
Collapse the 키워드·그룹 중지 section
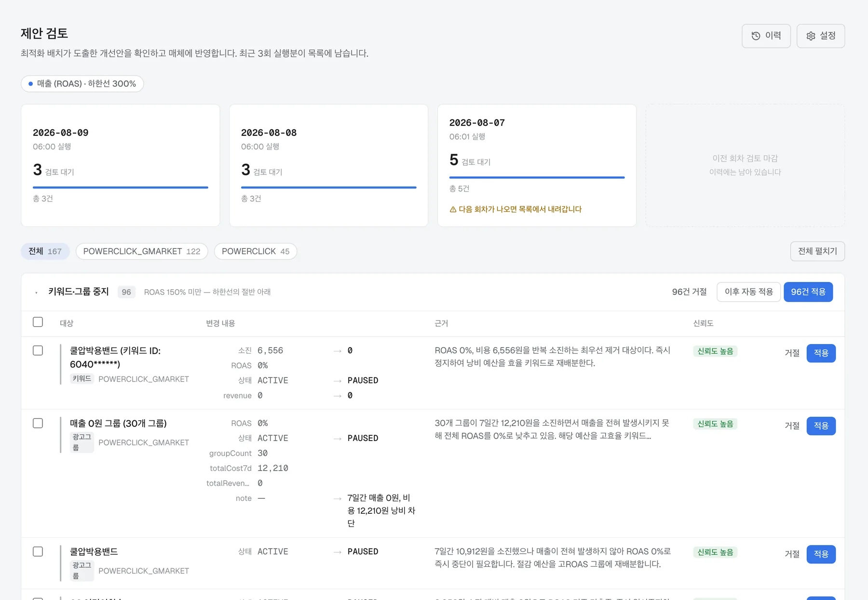pos(36,292)
